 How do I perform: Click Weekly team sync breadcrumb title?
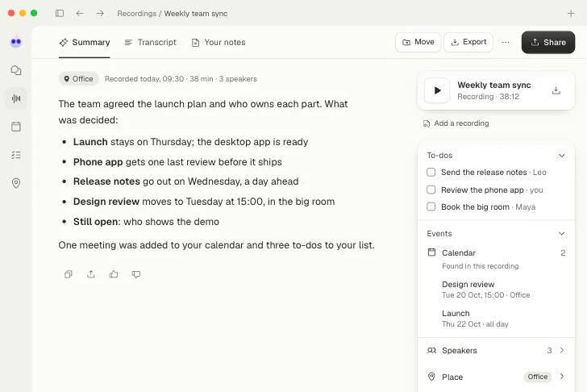(x=196, y=14)
